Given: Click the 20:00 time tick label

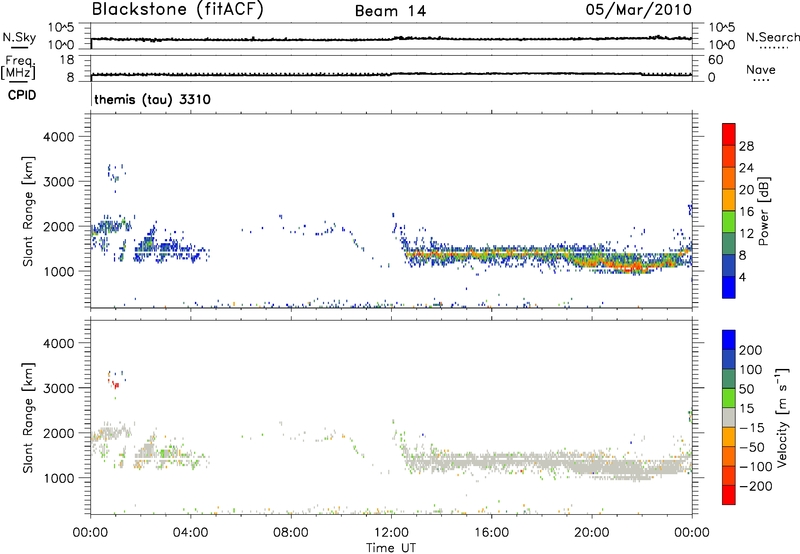Looking at the screenshot, I should (591, 533).
